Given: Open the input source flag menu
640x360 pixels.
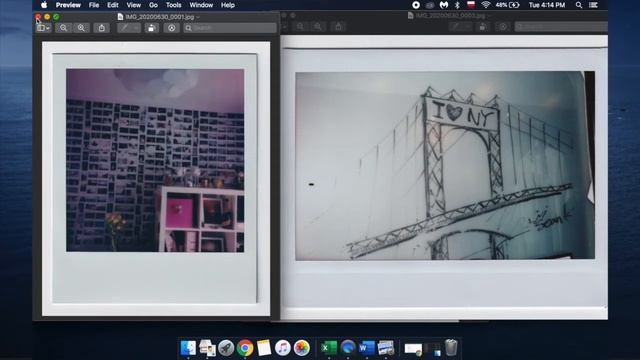Looking at the screenshot, I should click(471, 5).
